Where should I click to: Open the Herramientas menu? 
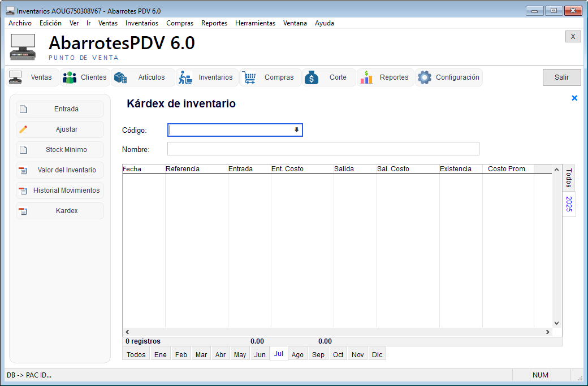click(x=255, y=23)
